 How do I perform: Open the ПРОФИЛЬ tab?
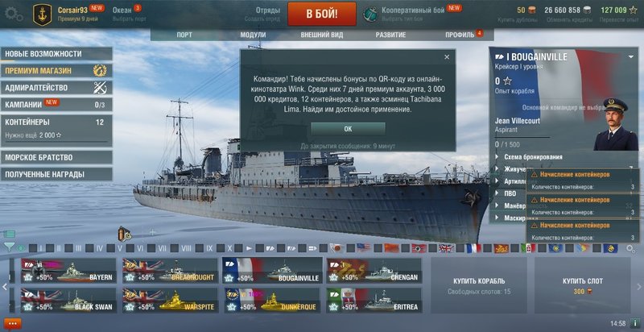(460, 35)
